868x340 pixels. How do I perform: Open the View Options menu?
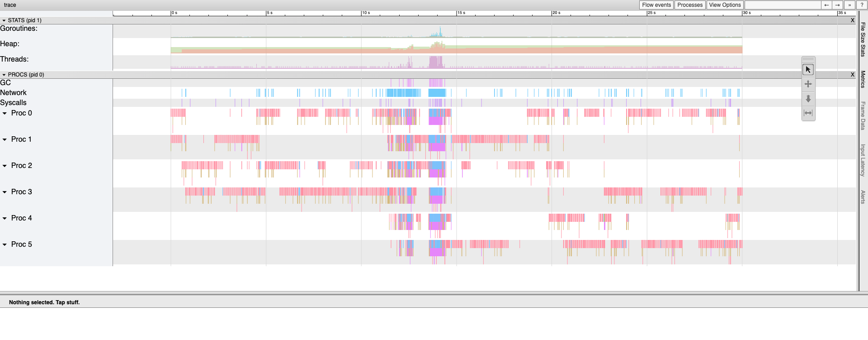pyautogui.click(x=725, y=5)
